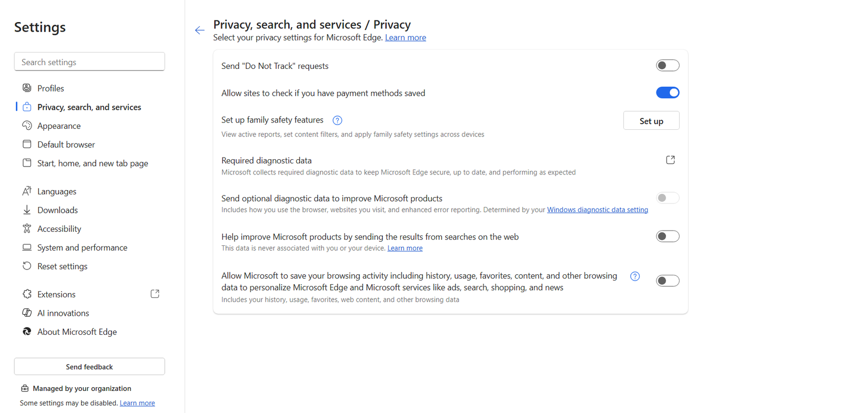The image size is (868, 413).
Task: Click the back arrow to return to previous settings page
Action: tap(199, 30)
